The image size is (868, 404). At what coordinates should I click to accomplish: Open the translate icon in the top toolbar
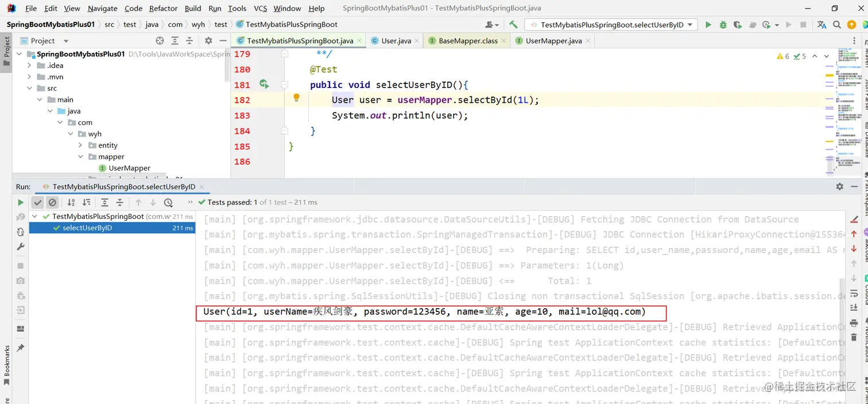[821, 25]
